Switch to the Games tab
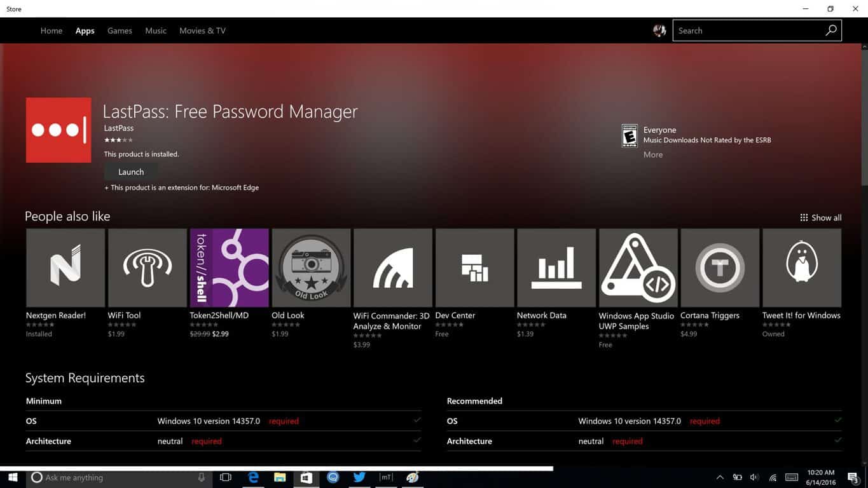The width and height of the screenshot is (868, 488). 120,30
